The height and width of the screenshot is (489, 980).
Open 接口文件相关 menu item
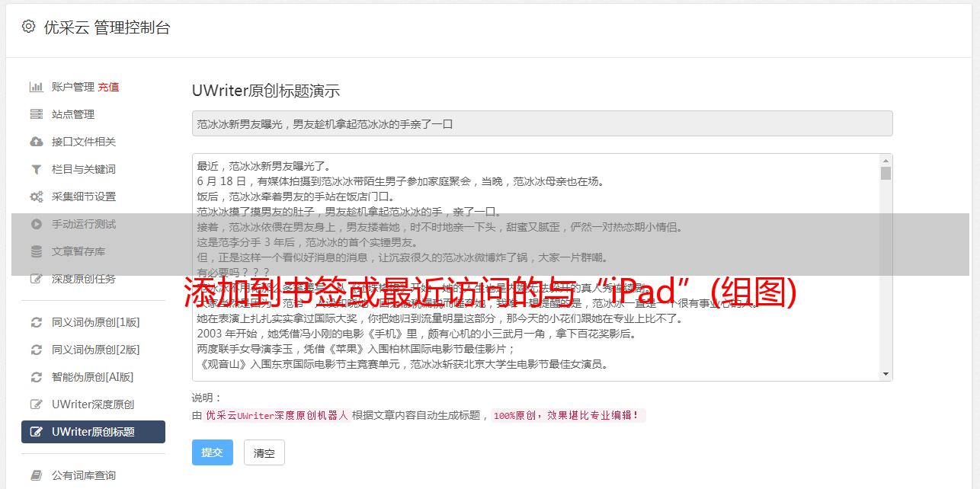tap(84, 142)
